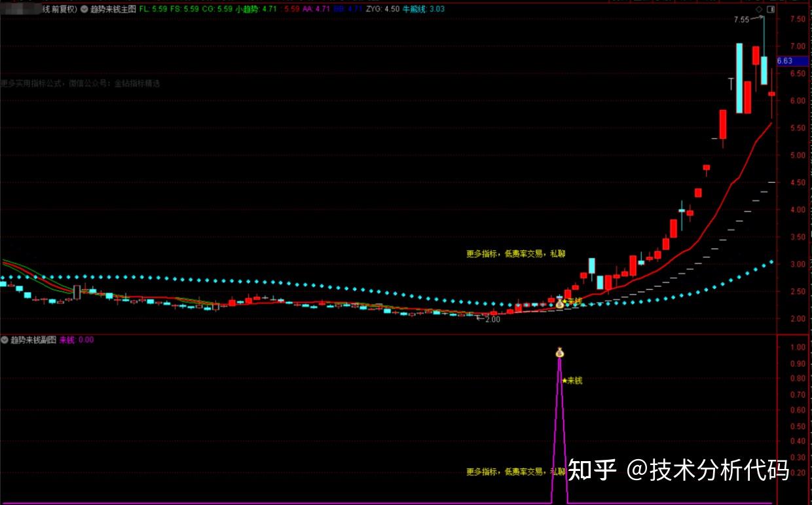The width and height of the screenshot is (812, 505).
Task: Click the 1.00 sub-chart axis label
Action: tap(797, 347)
